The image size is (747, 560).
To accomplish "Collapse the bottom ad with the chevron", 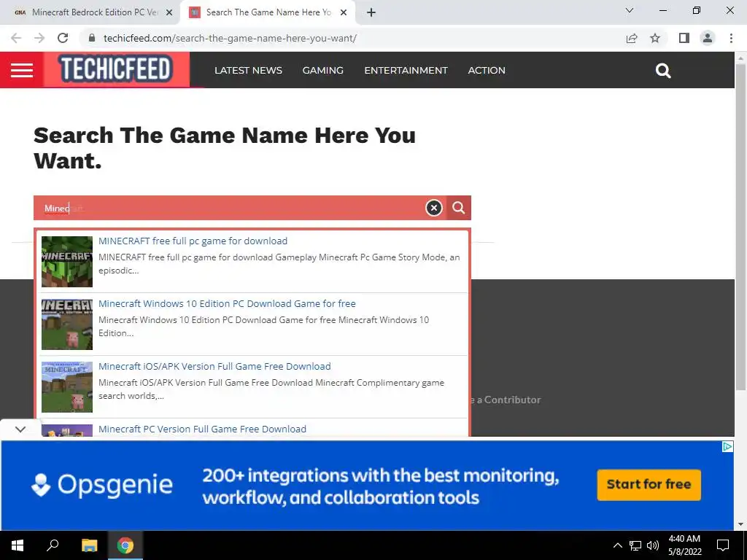I will coord(20,429).
